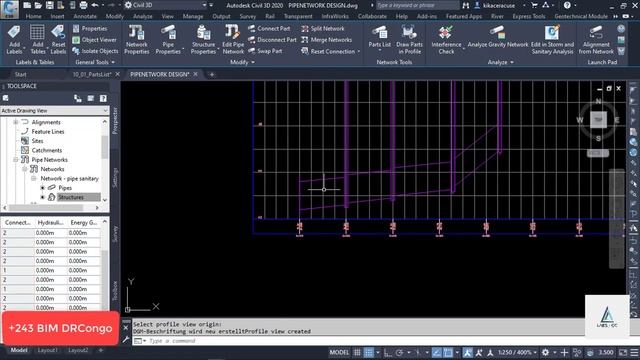Select Structures in the tree
The height and width of the screenshot is (360, 640).
[71, 197]
